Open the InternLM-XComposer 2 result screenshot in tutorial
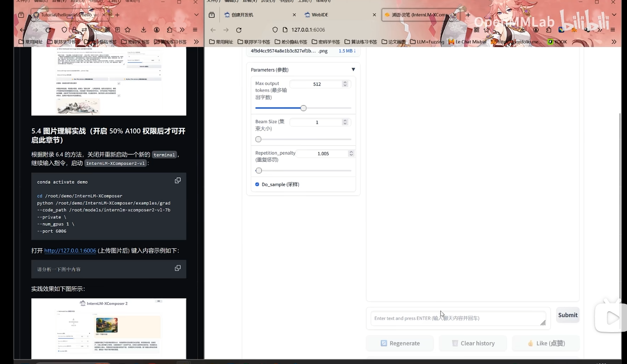Screen dimensions: 627x364 pyautogui.click(x=109, y=329)
